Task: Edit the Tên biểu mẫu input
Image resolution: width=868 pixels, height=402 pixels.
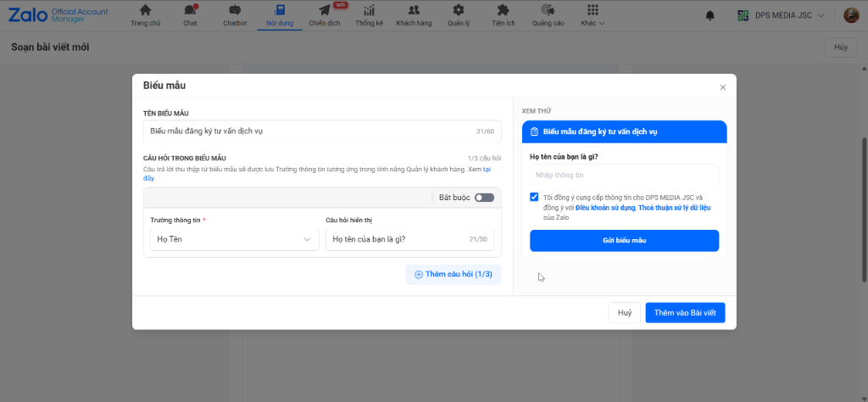Action: [x=322, y=131]
